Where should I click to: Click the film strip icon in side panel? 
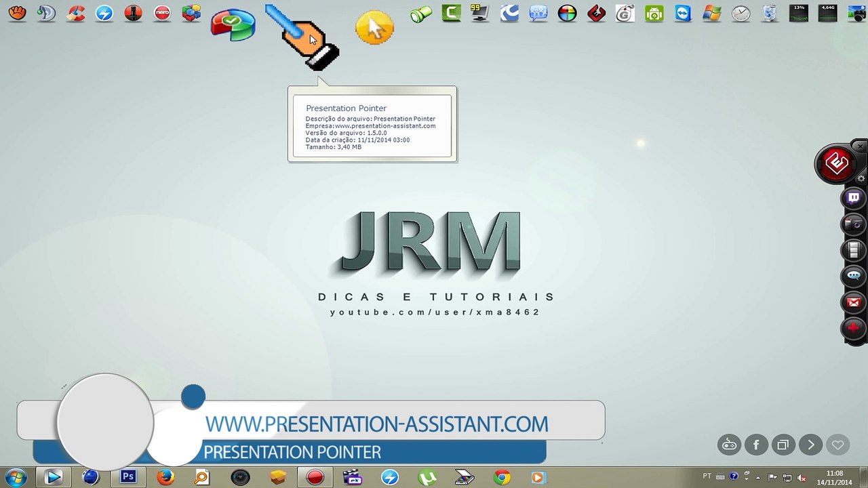tap(854, 250)
